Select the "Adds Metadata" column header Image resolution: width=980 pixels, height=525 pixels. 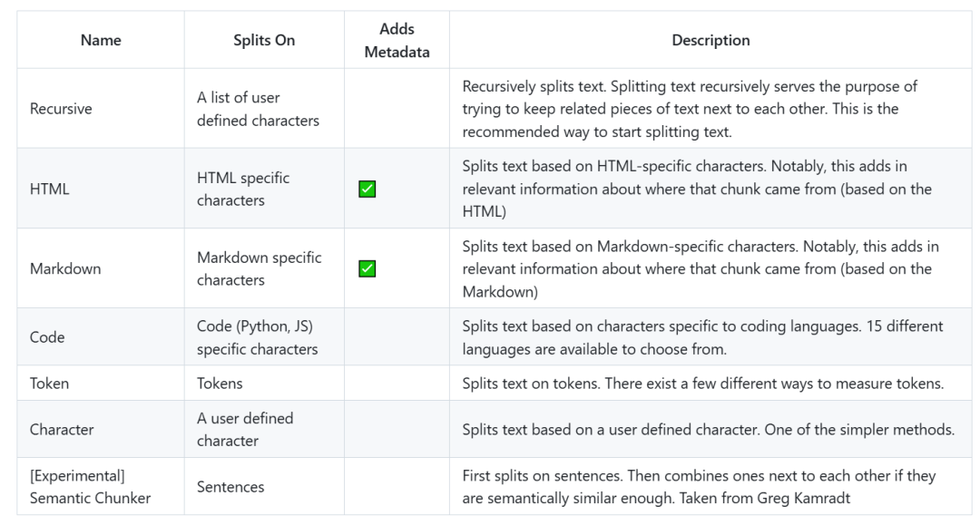click(397, 41)
